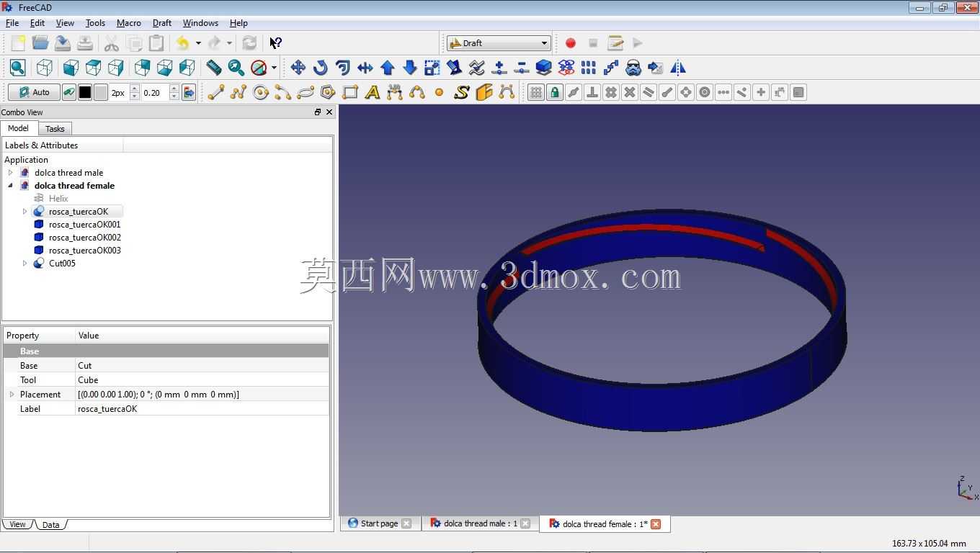This screenshot has height=553, width=980.
Task: Fit all content to the view
Action: [x=18, y=68]
